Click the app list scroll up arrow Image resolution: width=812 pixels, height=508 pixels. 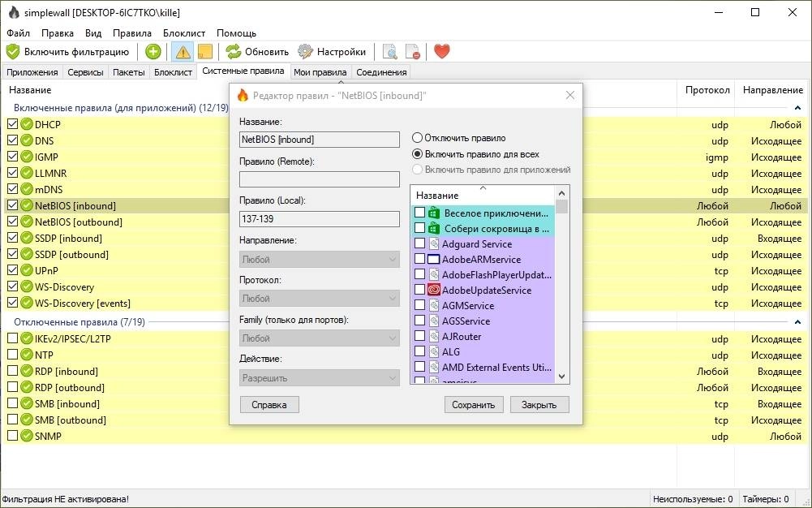[562, 192]
